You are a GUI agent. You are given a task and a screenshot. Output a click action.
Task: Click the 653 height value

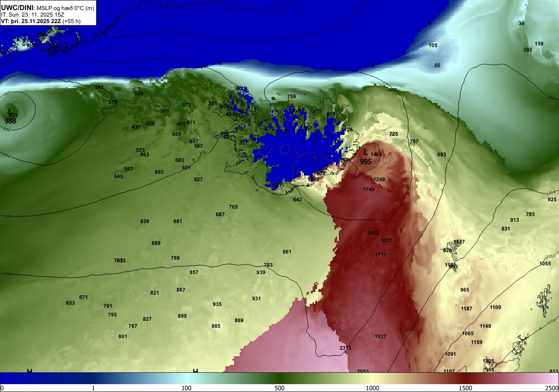click(x=70, y=303)
